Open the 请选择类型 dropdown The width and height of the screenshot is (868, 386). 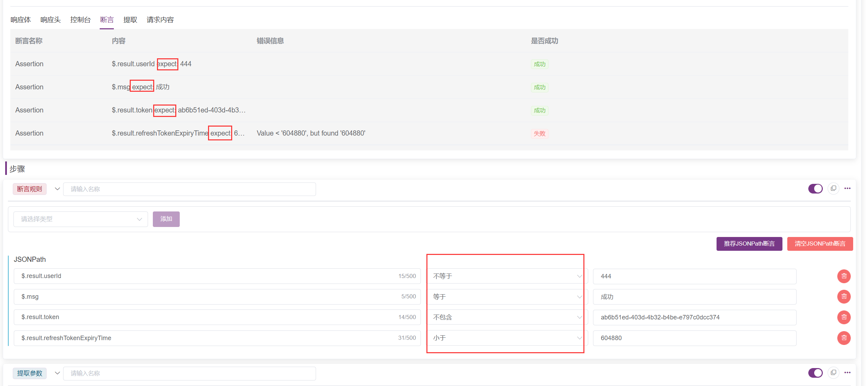point(80,219)
